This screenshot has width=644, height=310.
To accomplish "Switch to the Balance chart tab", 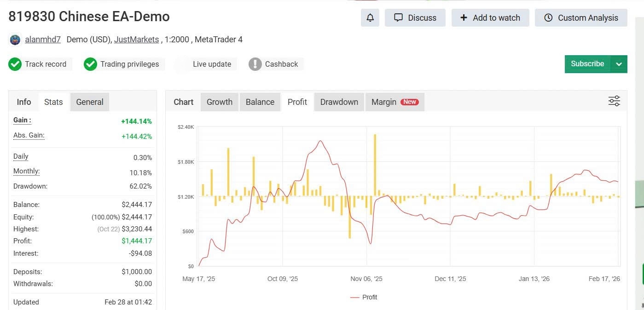I will 260,102.
